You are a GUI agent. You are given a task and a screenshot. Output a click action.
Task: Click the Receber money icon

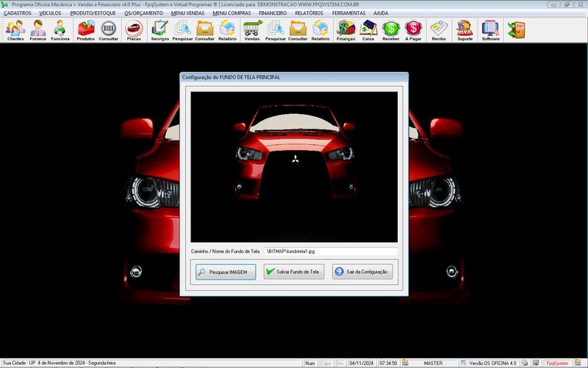pyautogui.click(x=391, y=29)
